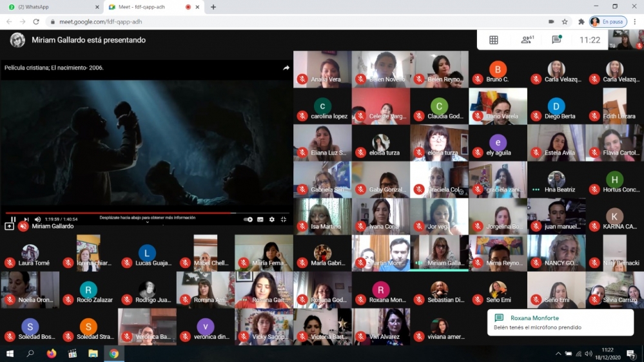This screenshot has width=644, height=362.
Task: Click Silvia Carrizo's video tile
Action: 615,290
